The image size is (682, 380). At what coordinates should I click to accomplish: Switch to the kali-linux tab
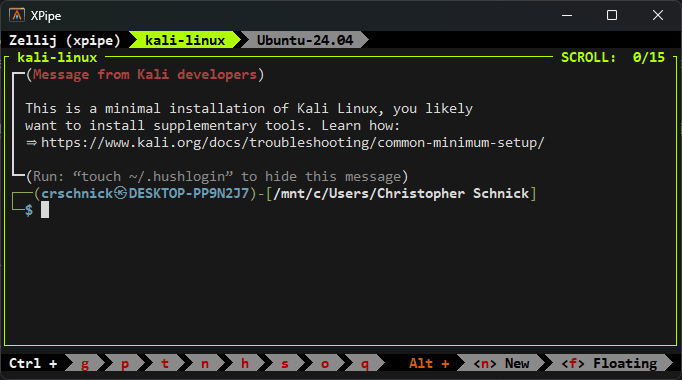click(x=185, y=40)
